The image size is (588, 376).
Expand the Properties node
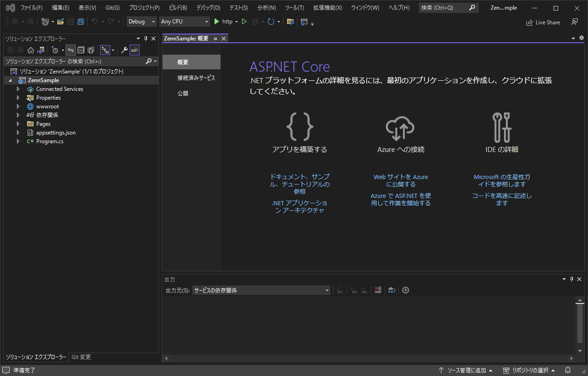pos(18,98)
